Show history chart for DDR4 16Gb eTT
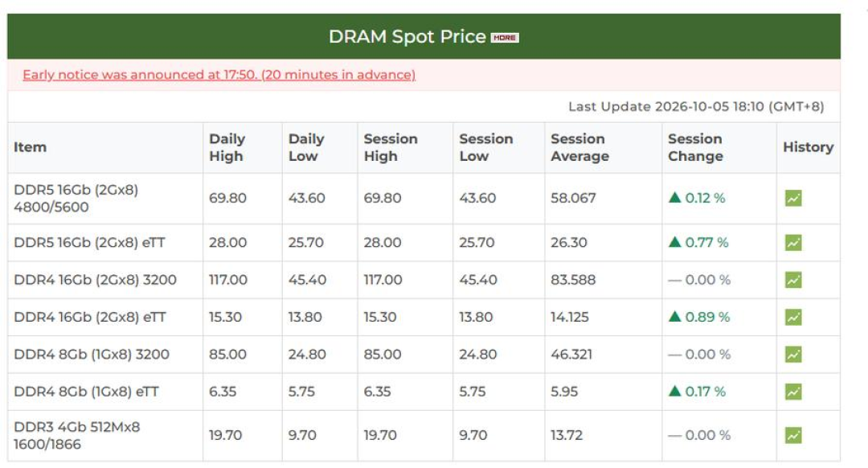Viewport: 868px width, 468px height. pyautogui.click(x=792, y=318)
